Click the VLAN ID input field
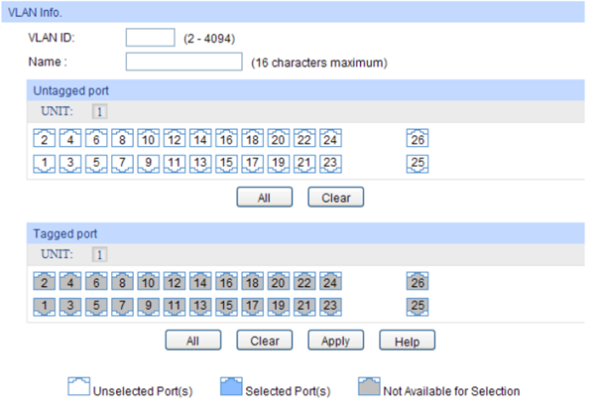 click(x=150, y=38)
